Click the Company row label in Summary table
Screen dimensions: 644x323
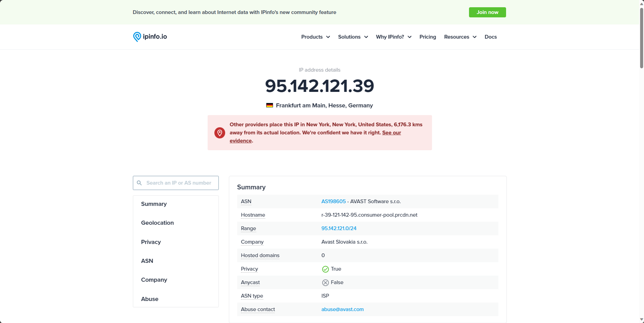click(252, 242)
